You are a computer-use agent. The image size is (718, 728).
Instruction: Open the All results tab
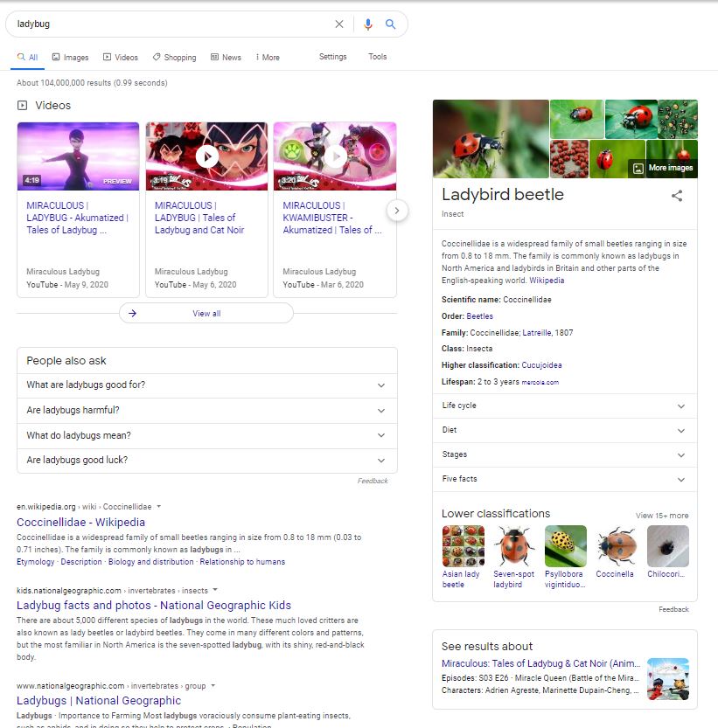tap(27, 57)
